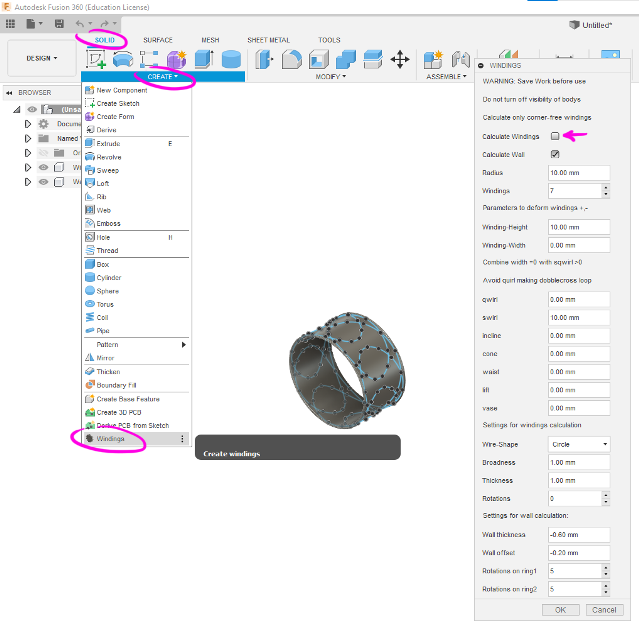Click the Rotations on ring1 stepper
This screenshot has height=625, width=639.
pos(606,571)
